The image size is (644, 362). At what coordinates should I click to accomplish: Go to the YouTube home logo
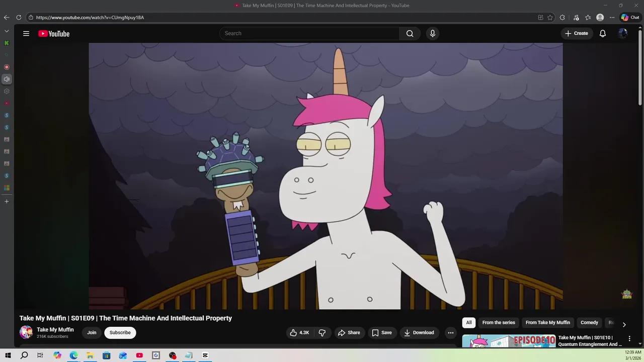tap(54, 34)
